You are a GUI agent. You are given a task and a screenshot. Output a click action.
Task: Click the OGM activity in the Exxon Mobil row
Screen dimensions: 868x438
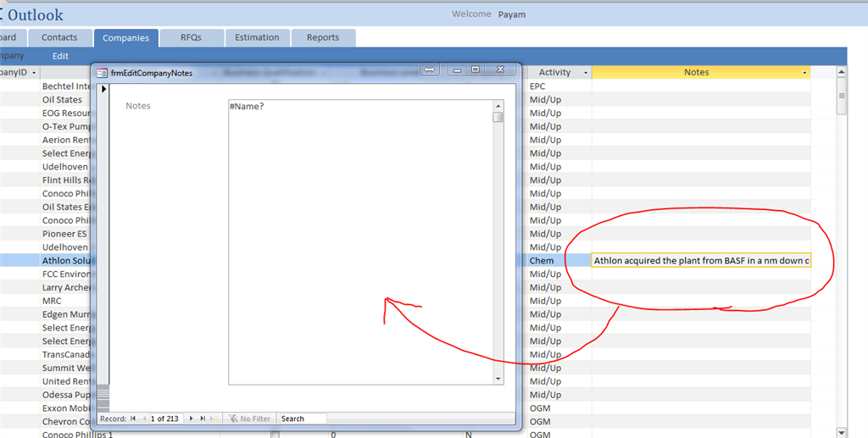point(540,408)
